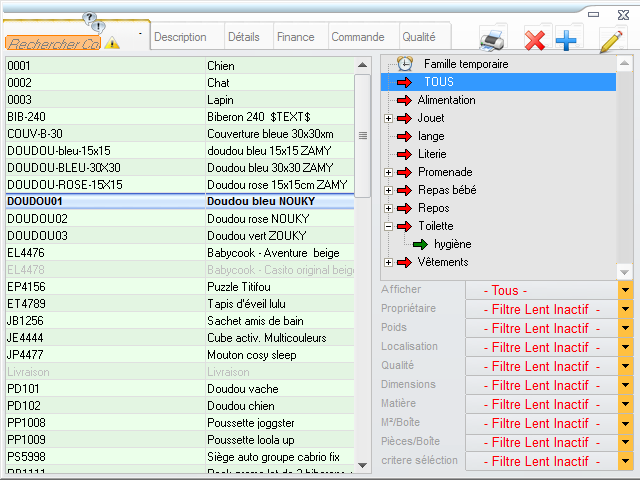This screenshot has width=640, height=480.
Task: Click the pencil edit icon
Action: point(611,40)
